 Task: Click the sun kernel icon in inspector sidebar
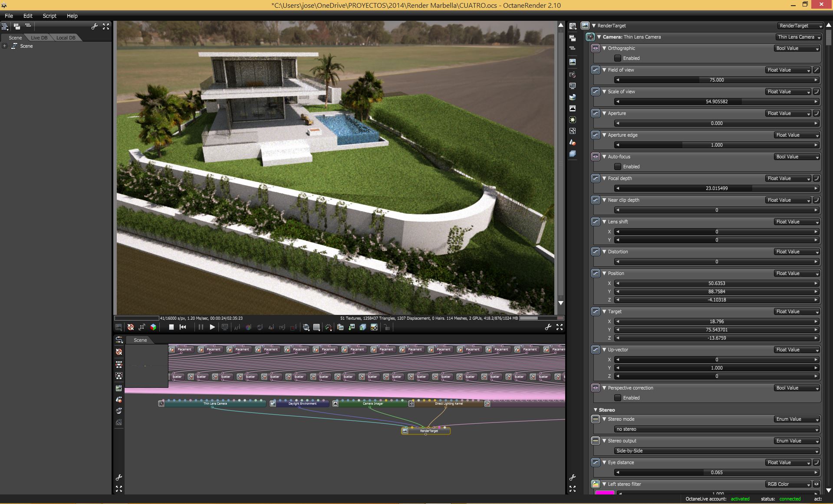[x=573, y=120]
